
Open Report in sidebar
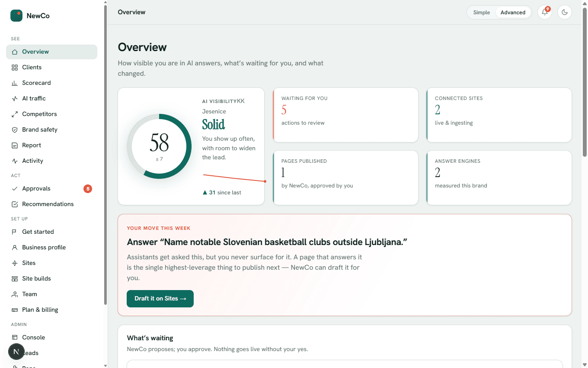point(51,145)
